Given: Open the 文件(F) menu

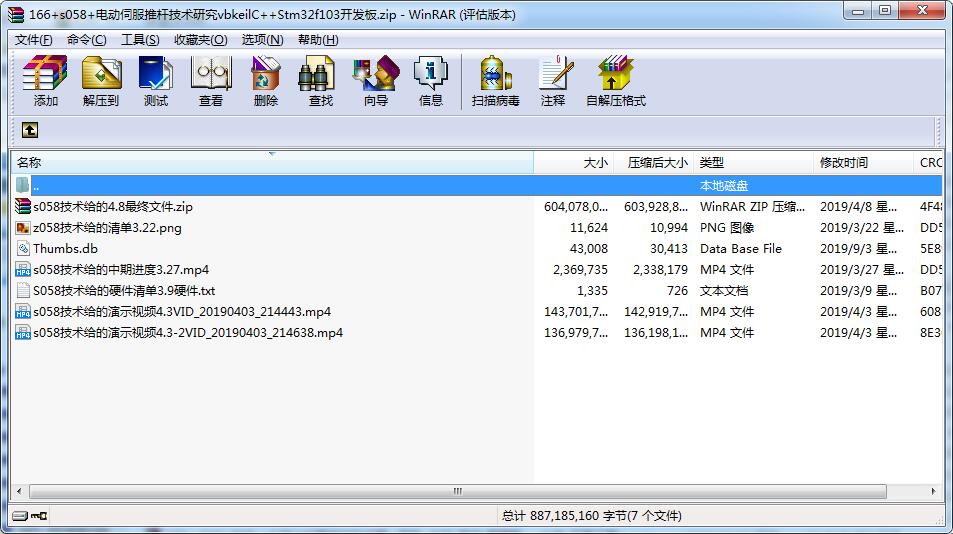Looking at the screenshot, I should pyautogui.click(x=33, y=39).
